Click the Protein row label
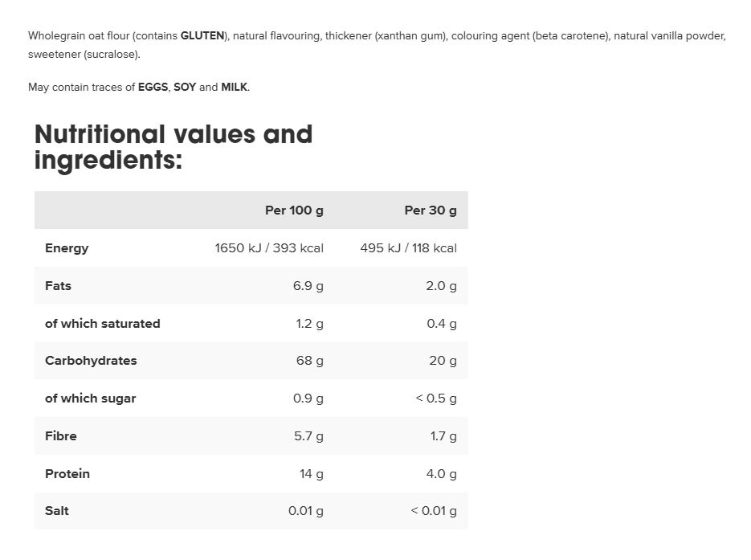Viewport: 751px width, 560px height. click(x=67, y=474)
